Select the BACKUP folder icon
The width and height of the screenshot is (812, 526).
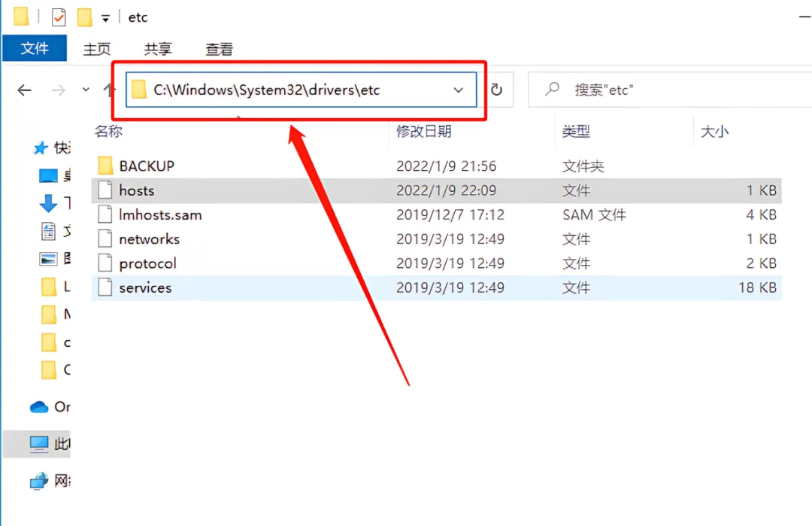click(x=105, y=166)
